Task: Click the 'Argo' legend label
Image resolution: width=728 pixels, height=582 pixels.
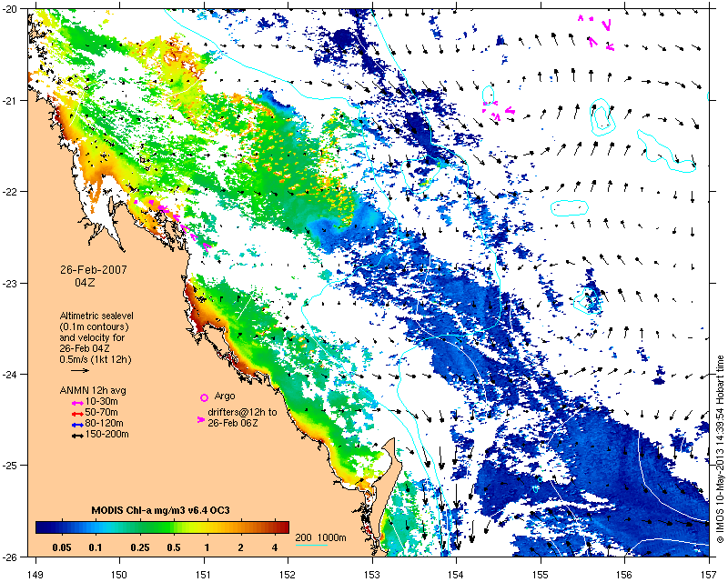Action: click(225, 396)
